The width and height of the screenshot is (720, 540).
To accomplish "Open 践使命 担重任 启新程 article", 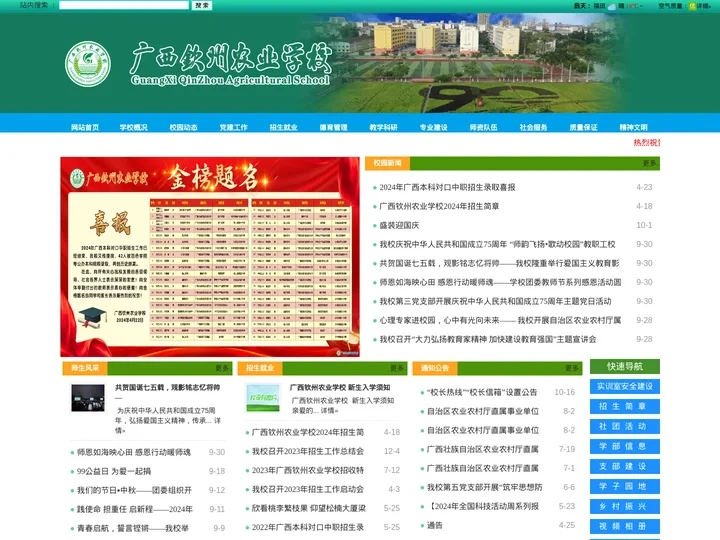I will click(x=135, y=509).
